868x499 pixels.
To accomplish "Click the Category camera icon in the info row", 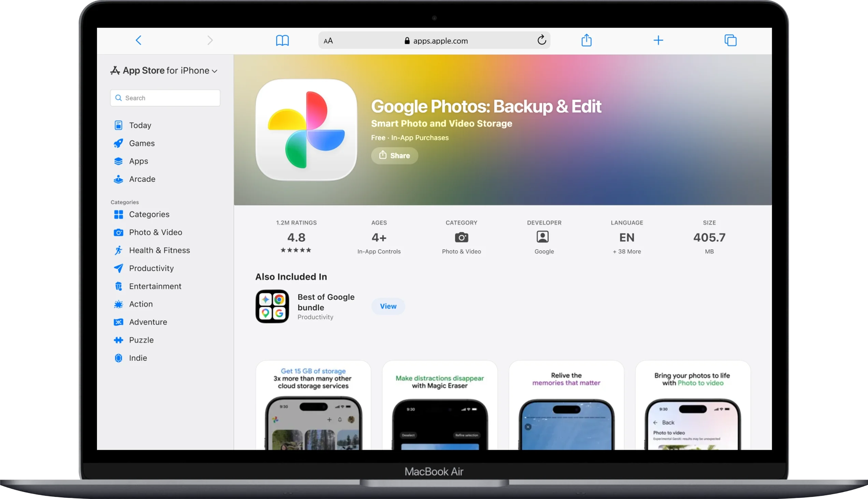I will point(461,237).
